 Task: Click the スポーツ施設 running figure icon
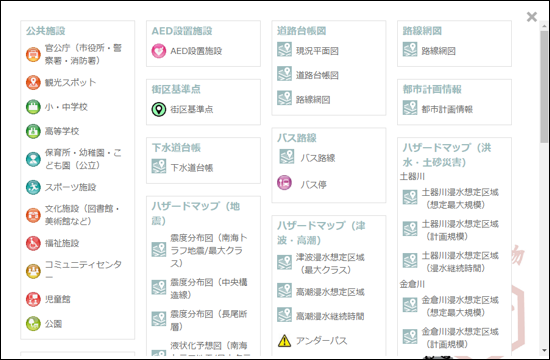(33, 187)
